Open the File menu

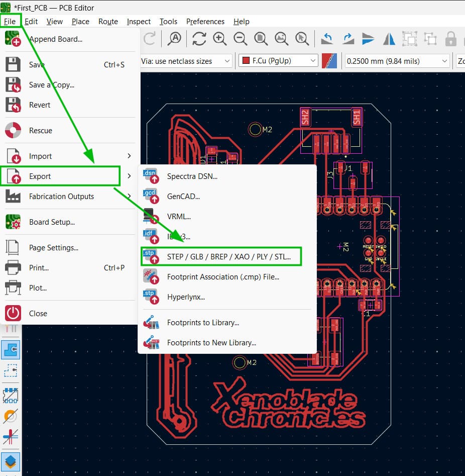(10, 22)
